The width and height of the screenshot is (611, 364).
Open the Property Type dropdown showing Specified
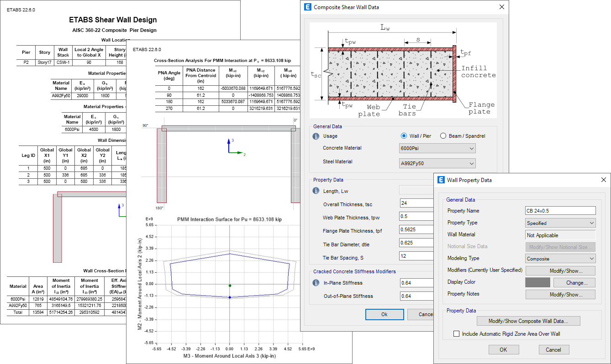[x=561, y=223]
